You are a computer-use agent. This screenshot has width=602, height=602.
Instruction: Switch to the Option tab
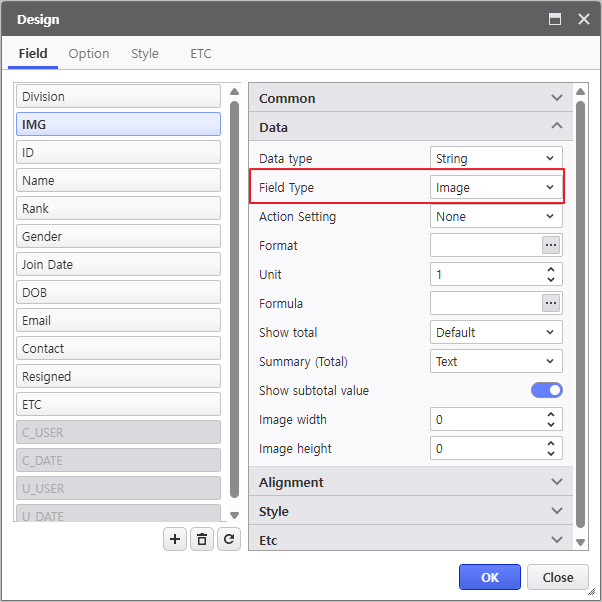click(x=89, y=54)
